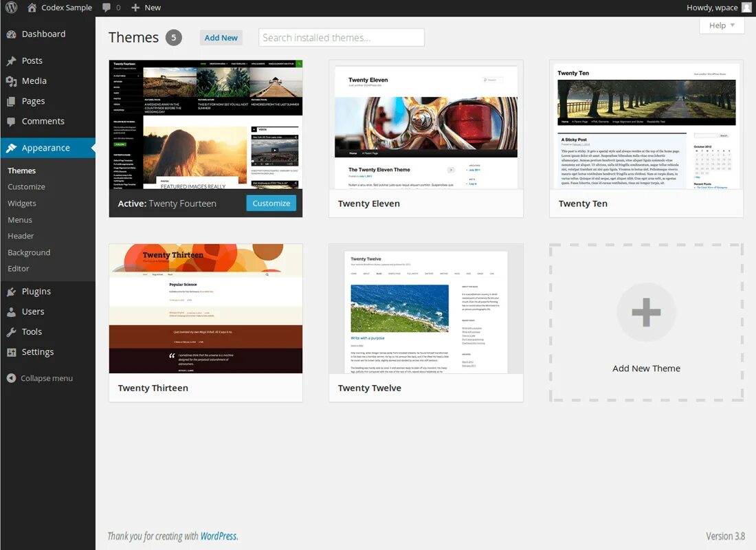The height and width of the screenshot is (550, 756).
Task: Click the Plugins plug icon
Action: click(x=12, y=291)
